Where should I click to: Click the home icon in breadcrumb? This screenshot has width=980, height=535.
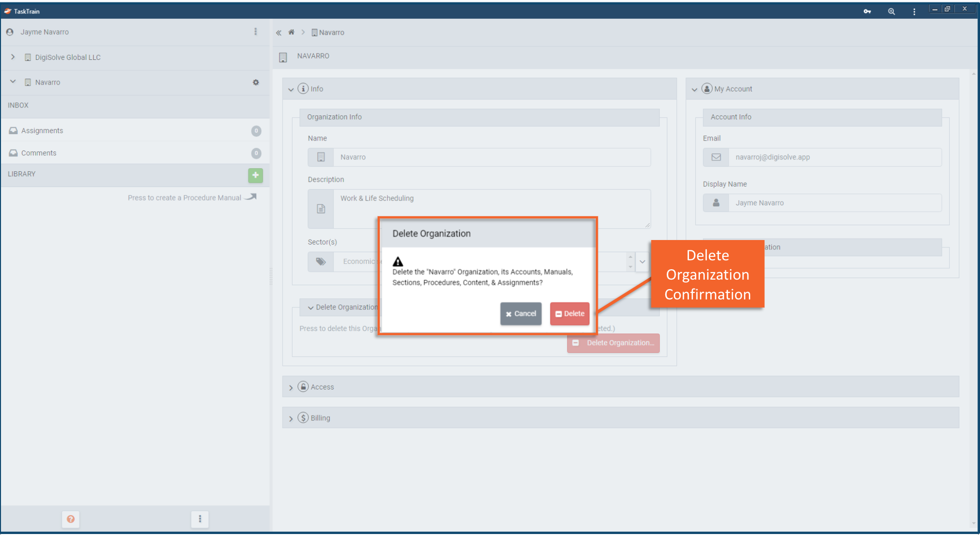click(x=291, y=32)
